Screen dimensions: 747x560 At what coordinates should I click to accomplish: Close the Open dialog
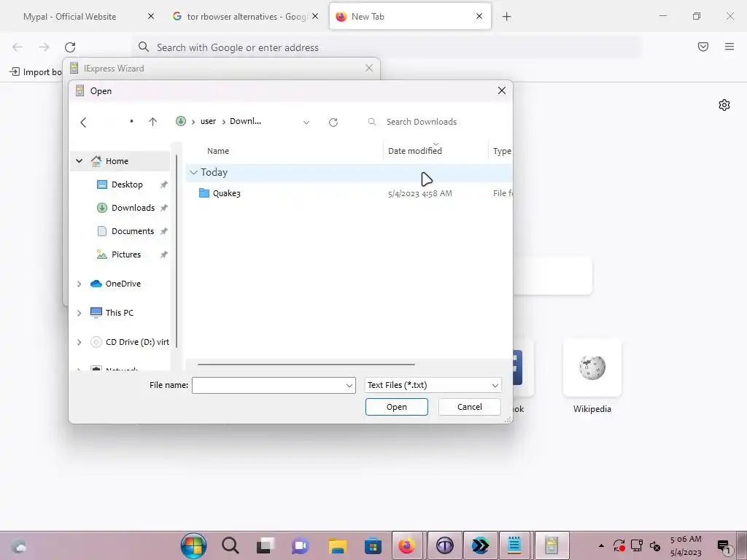pyautogui.click(x=502, y=90)
